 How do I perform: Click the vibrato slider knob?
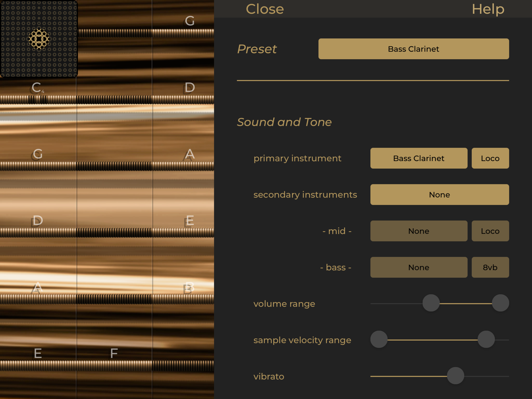coord(455,376)
